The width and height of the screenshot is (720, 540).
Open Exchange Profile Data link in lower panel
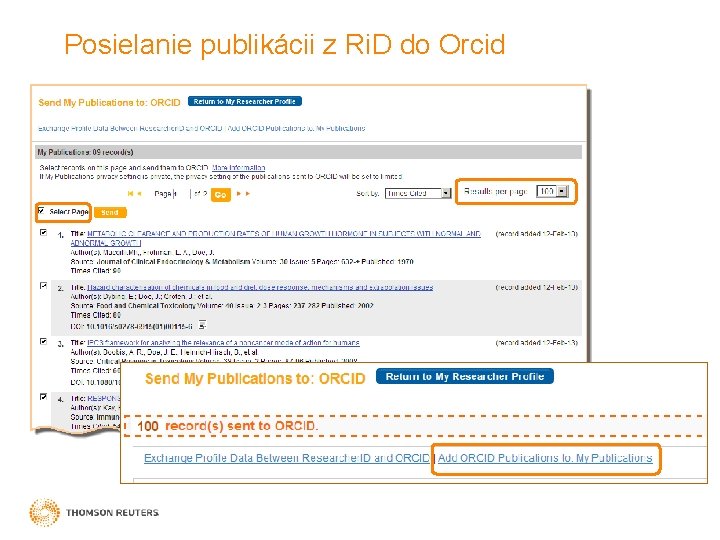click(x=287, y=458)
